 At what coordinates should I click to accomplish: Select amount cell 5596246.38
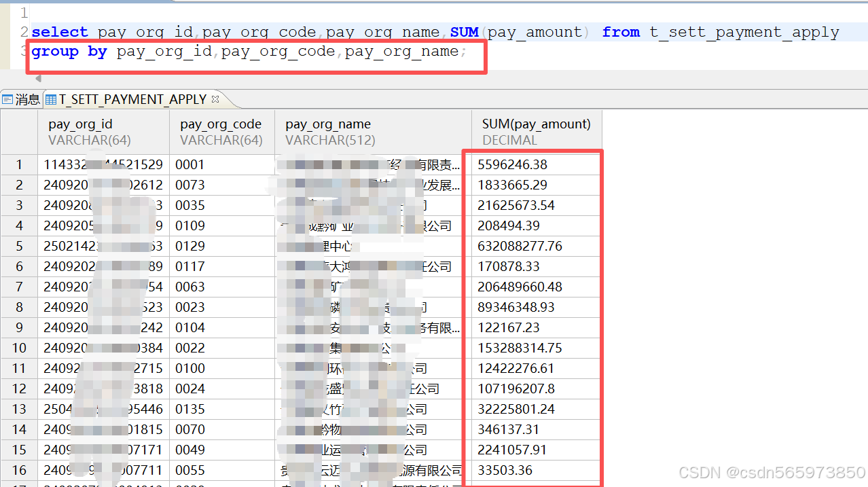pyautogui.click(x=537, y=164)
